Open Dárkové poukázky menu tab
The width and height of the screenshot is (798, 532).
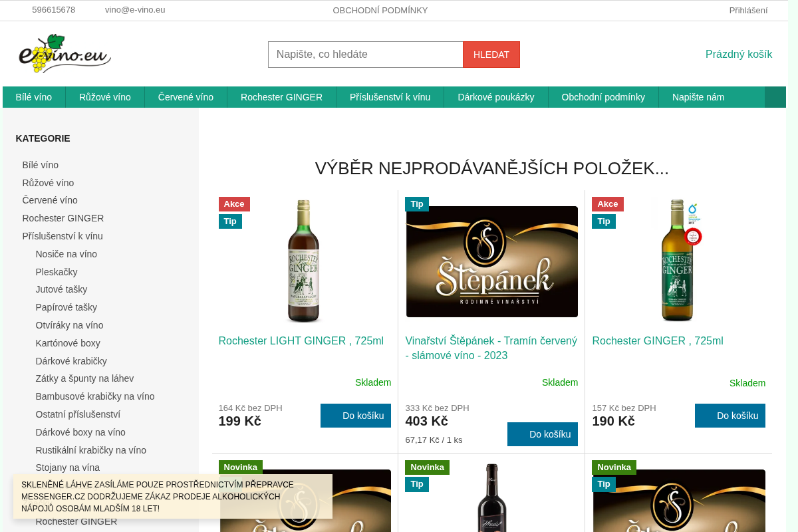pos(496,97)
